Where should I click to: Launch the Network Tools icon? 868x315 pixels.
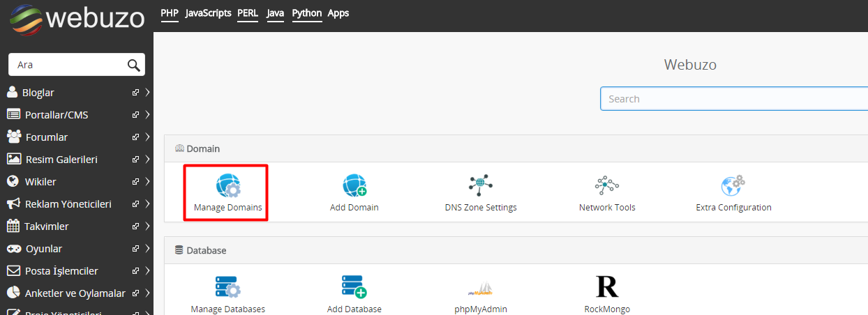pos(607,186)
